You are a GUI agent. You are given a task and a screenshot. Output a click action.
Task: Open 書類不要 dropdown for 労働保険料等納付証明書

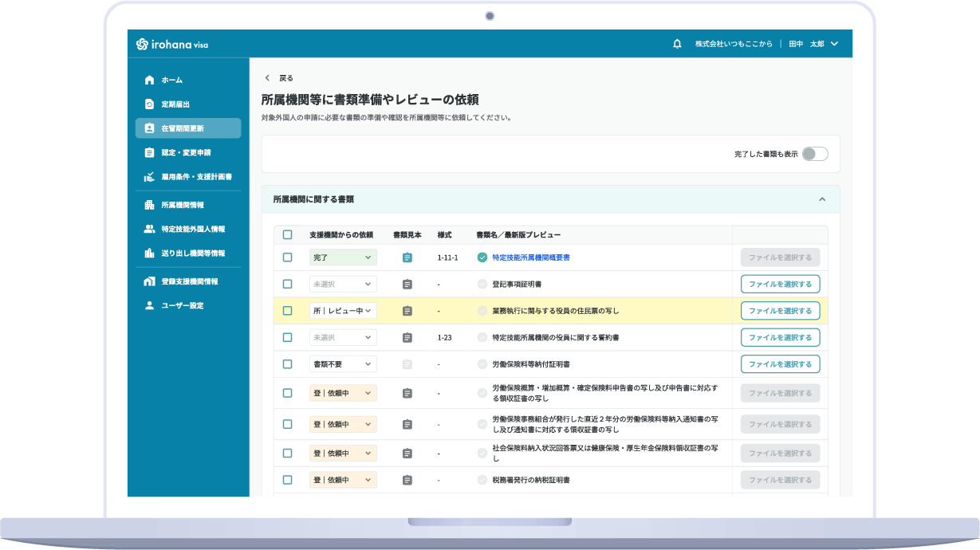pyautogui.click(x=343, y=364)
